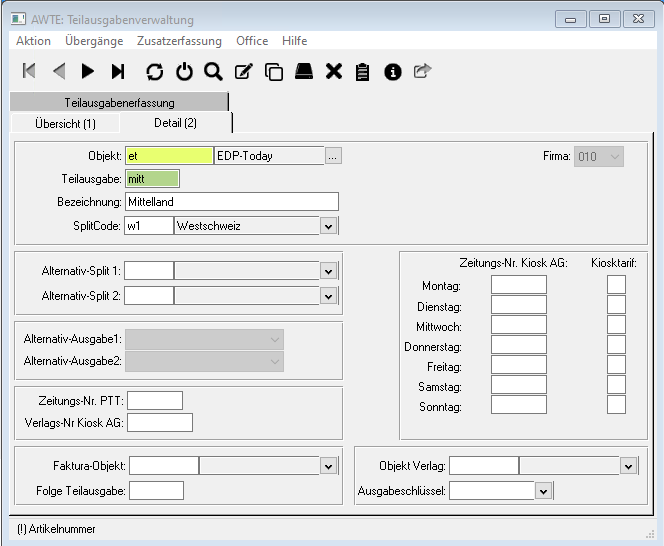Toggle the Mittwoch Kiosktarif checkbox

616,325
